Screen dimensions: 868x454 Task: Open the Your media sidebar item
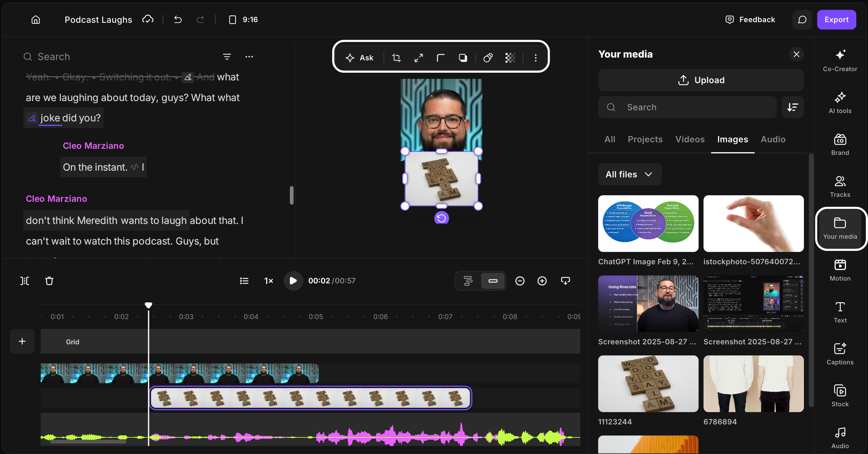pyautogui.click(x=840, y=229)
